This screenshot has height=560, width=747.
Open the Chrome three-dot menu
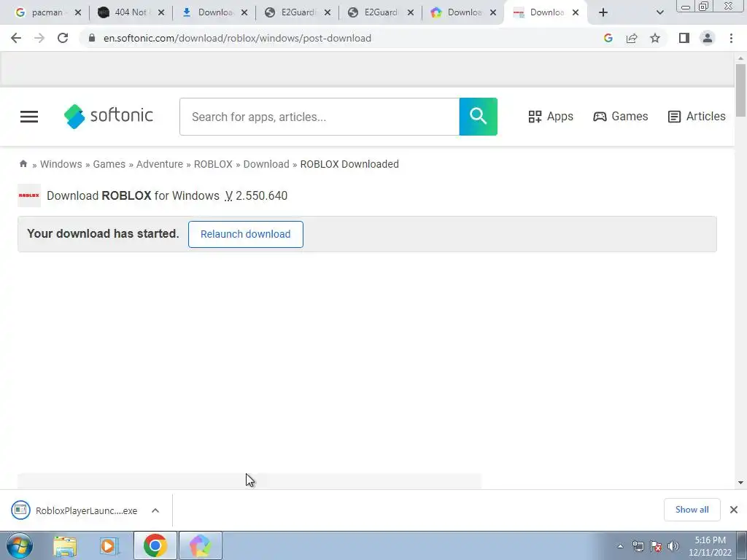[x=731, y=38]
